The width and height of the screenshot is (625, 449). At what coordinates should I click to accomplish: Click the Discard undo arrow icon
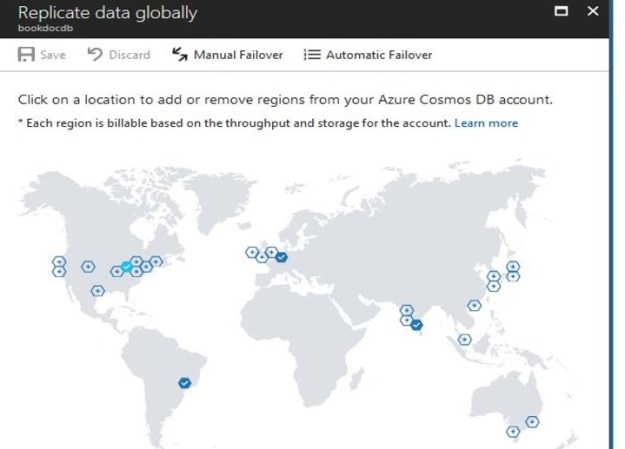tap(96, 55)
